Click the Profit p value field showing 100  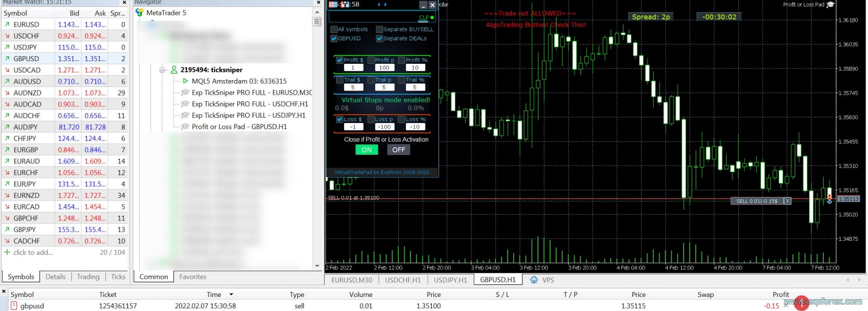[384, 67]
